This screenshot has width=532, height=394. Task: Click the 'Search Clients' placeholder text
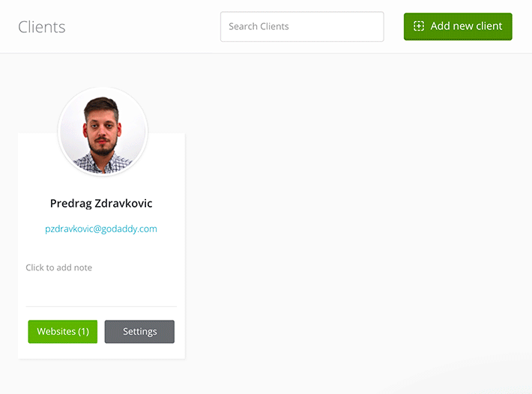259,26
